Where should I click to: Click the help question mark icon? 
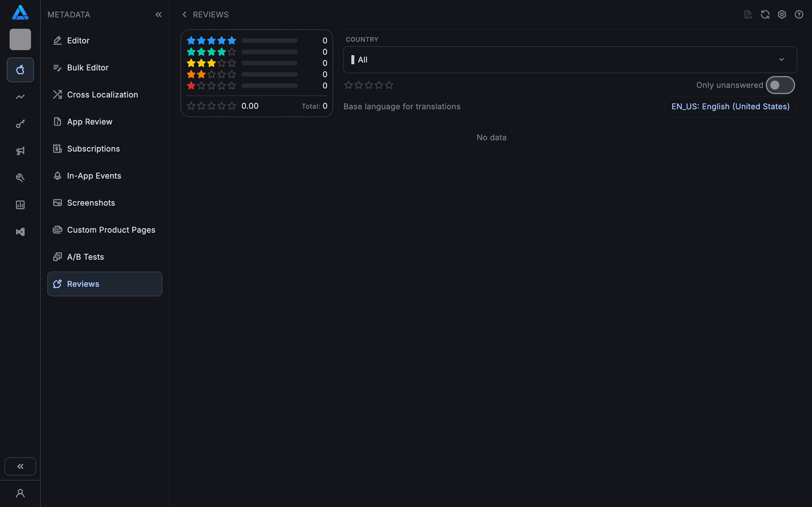click(799, 14)
